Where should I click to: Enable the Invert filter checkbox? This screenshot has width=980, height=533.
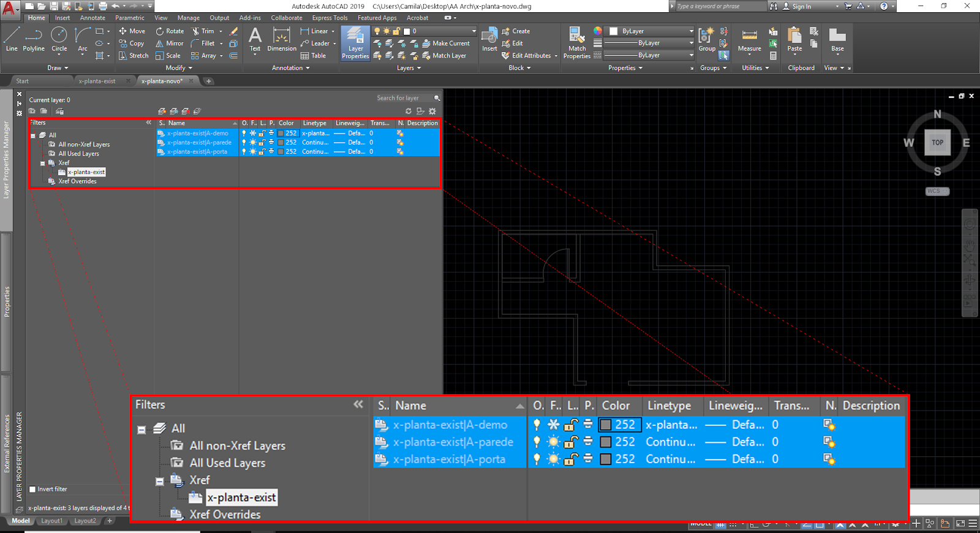[32, 490]
